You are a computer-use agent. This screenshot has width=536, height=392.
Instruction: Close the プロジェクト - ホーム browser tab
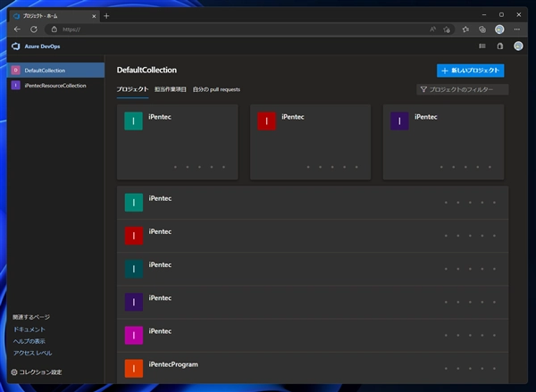tap(94, 16)
